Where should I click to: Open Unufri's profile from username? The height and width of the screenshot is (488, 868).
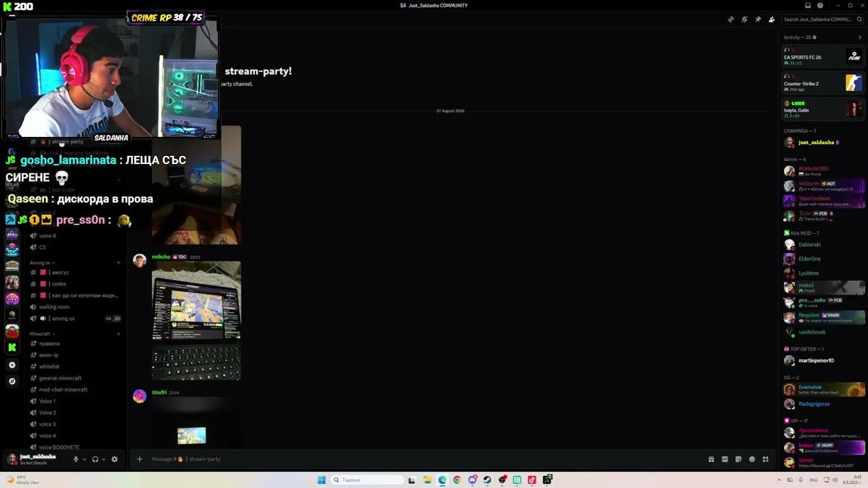159,392
